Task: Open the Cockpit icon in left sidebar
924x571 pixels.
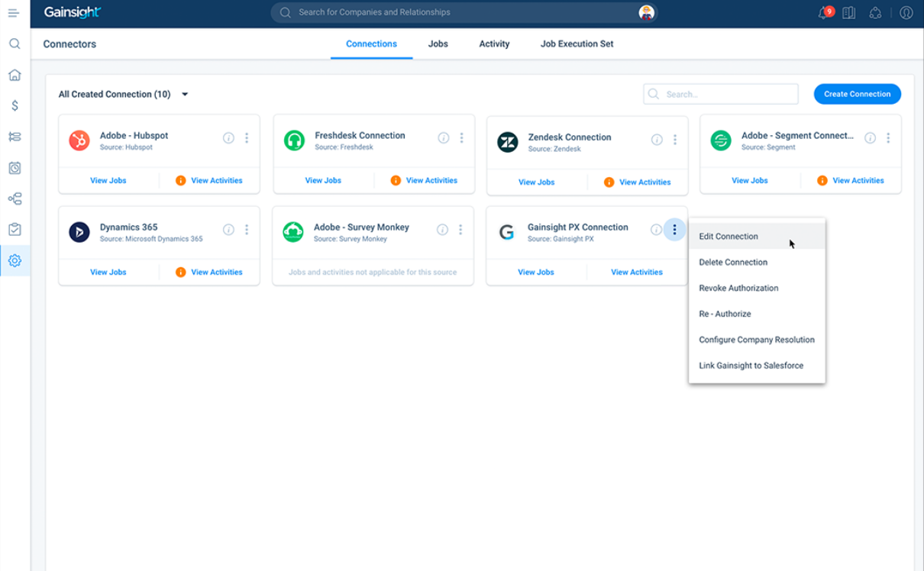Action: click(x=15, y=137)
